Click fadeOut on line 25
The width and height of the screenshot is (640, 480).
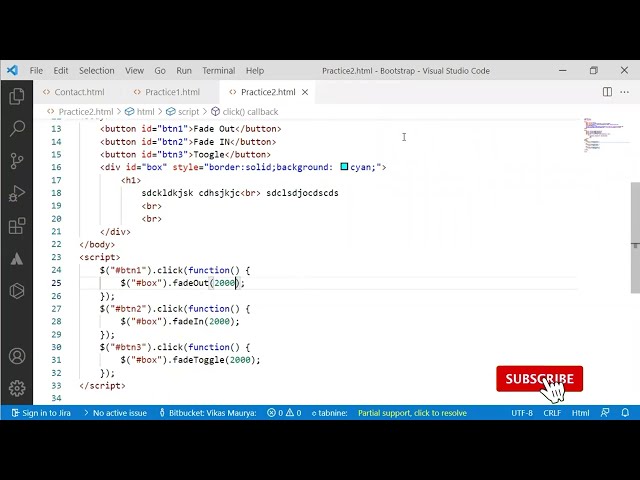point(191,283)
